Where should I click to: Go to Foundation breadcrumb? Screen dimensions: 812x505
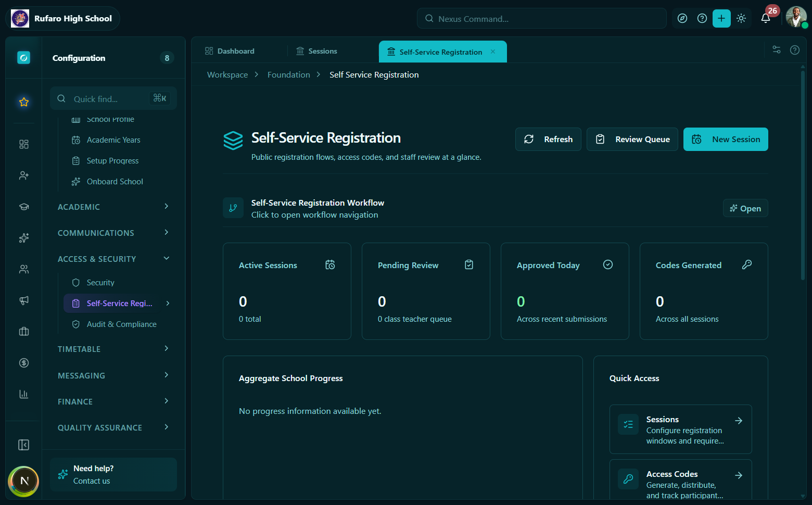tap(289, 75)
